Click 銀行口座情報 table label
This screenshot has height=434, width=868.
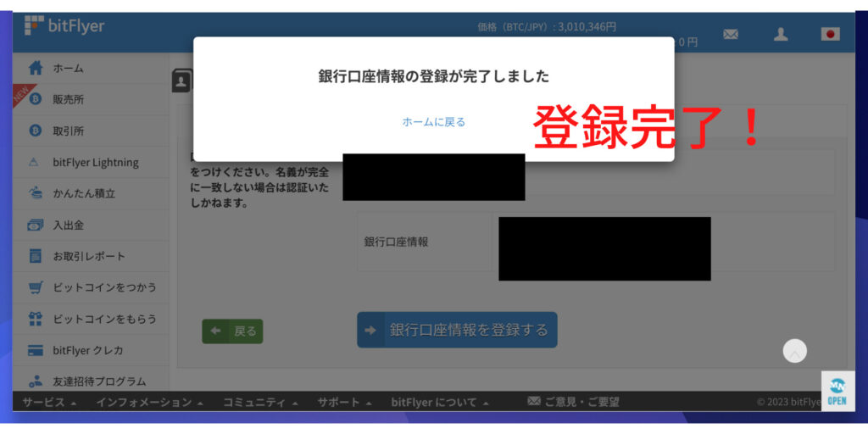click(396, 242)
